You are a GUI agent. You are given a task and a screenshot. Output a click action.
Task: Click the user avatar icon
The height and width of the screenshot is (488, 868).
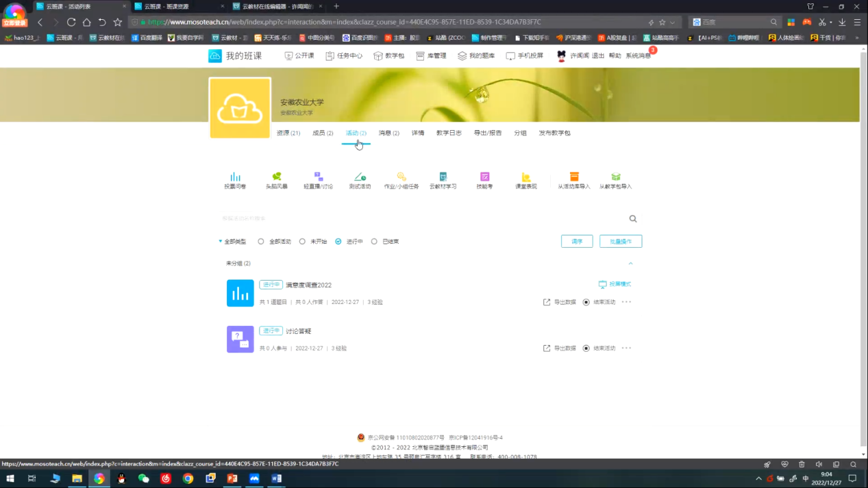562,55
